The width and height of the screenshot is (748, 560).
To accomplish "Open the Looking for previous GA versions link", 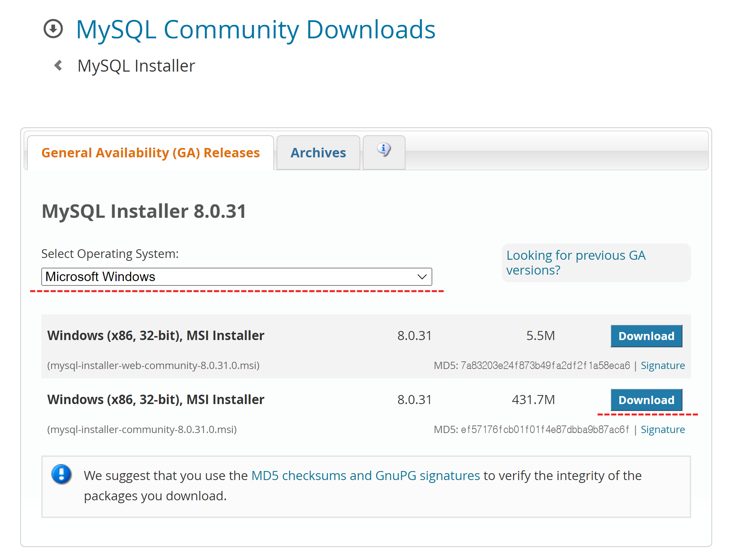I will 576,263.
